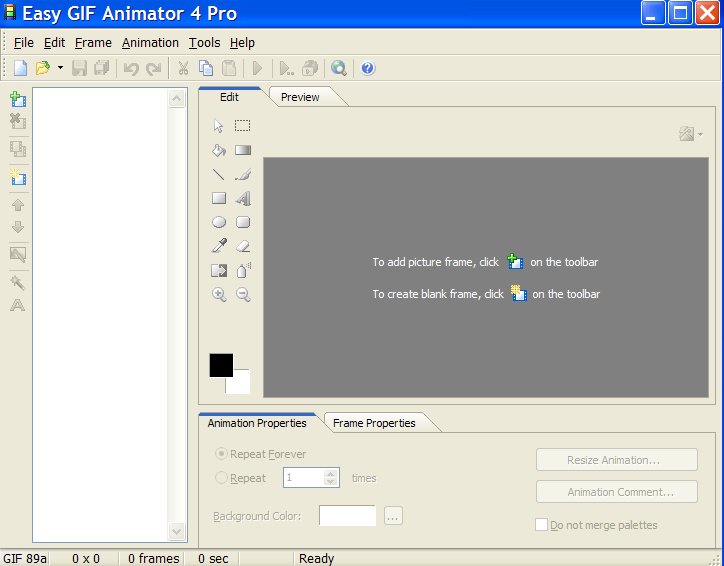The width and height of the screenshot is (724, 566).
Task: Click the Cut scissors icon
Action: (x=183, y=68)
